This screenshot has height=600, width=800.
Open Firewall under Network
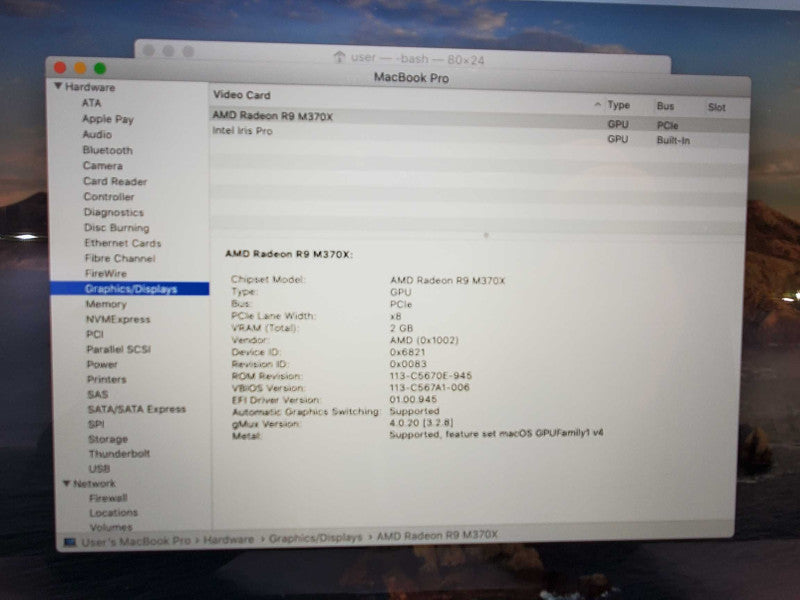click(x=108, y=497)
